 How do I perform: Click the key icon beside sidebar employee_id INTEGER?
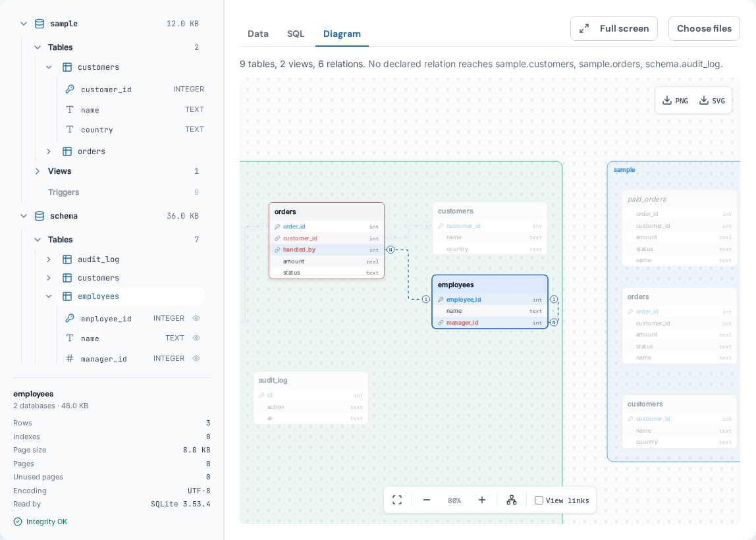click(x=70, y=318)
